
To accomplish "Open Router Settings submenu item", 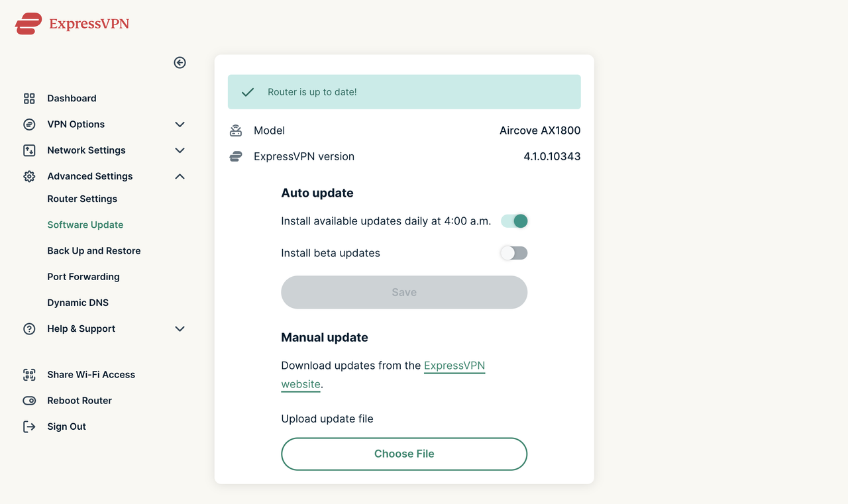I will pos(82,199).
